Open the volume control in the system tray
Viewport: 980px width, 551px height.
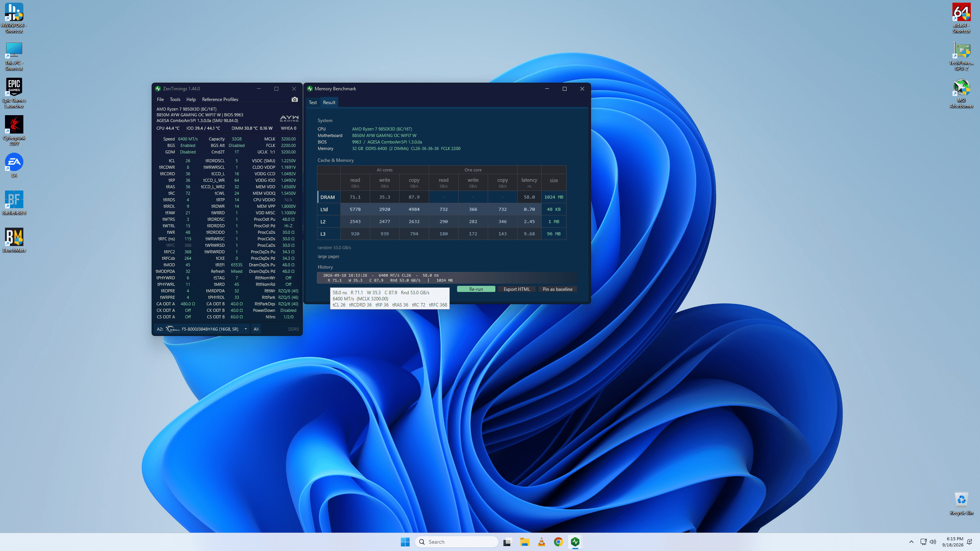pyautogui.click(x=933, y=542)
